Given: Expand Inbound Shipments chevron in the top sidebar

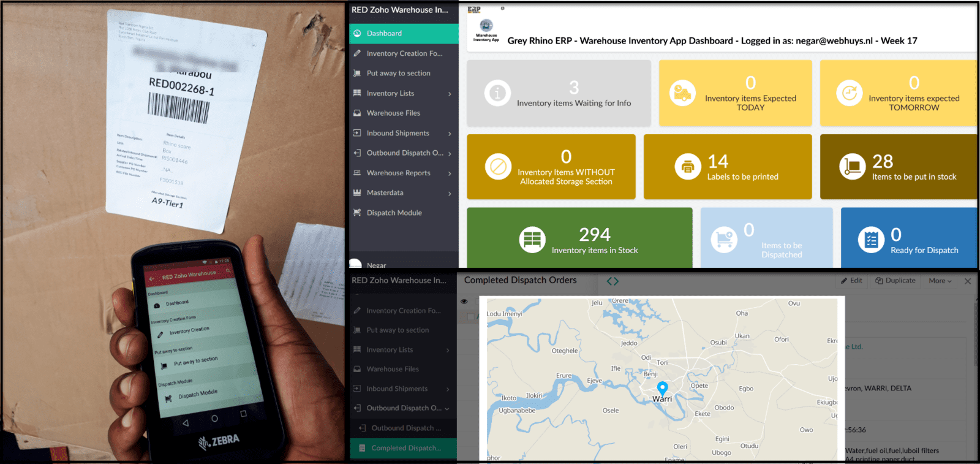Looking at the screenshot, I should tap(450, 134).
